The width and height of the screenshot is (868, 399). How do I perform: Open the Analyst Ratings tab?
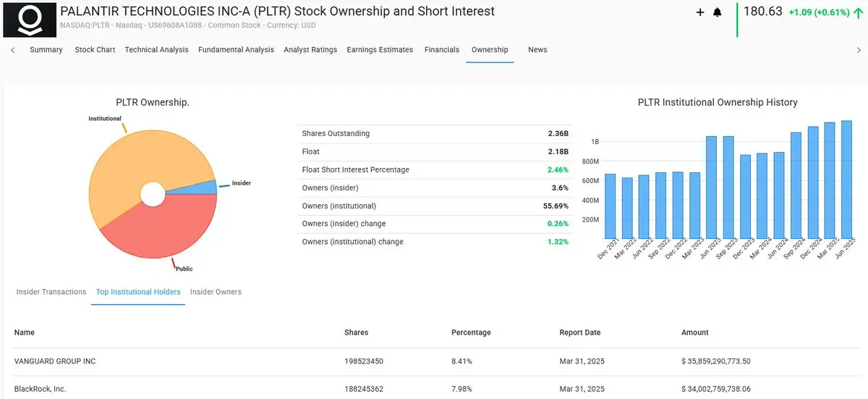[x=310, y=50]
